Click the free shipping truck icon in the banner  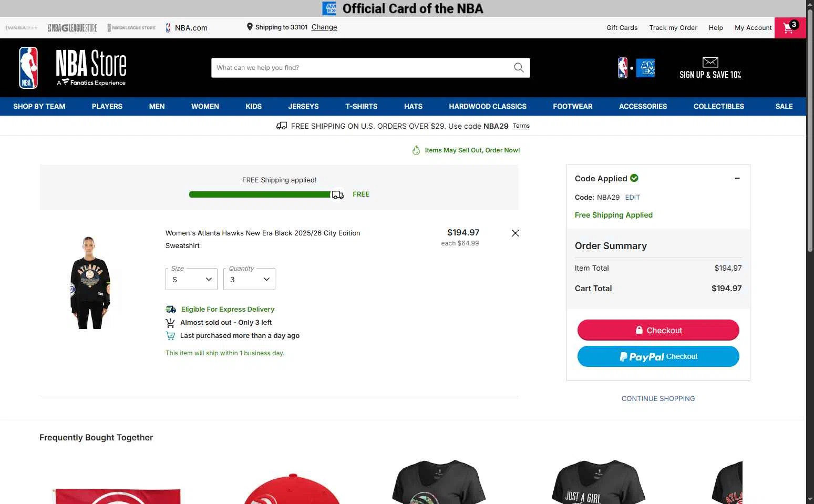pyautogui.click(x=282, y=126)
